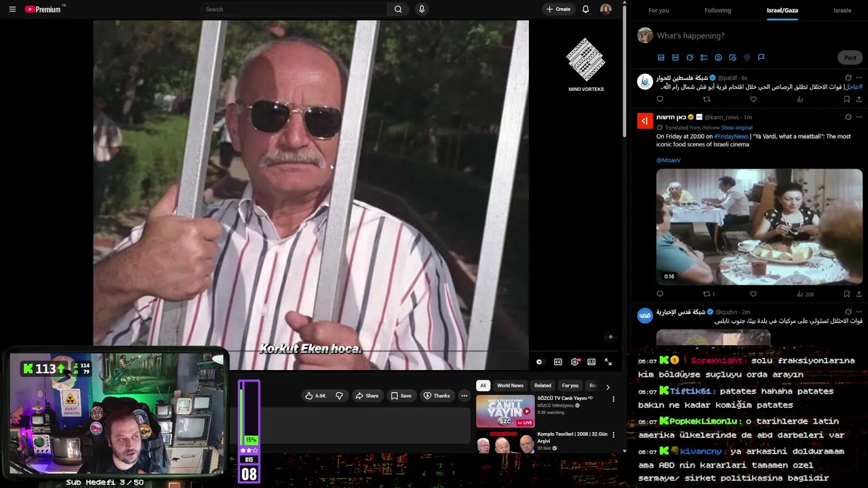Click Show original on kann_news post
Image resolution: width=868 pixels, height=488 pixels.
[736, 127]
